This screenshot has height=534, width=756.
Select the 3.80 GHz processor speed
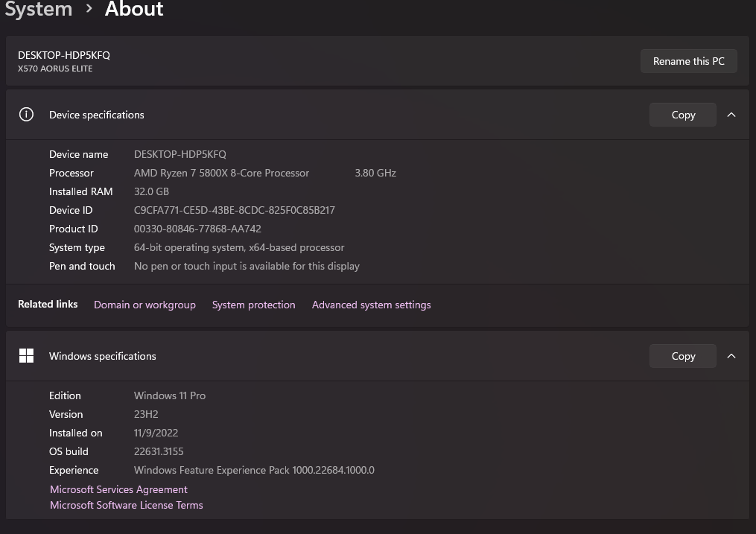tap(375, 173)
